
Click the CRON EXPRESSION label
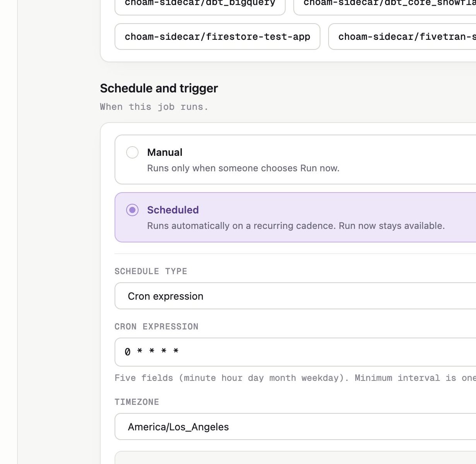156,327
